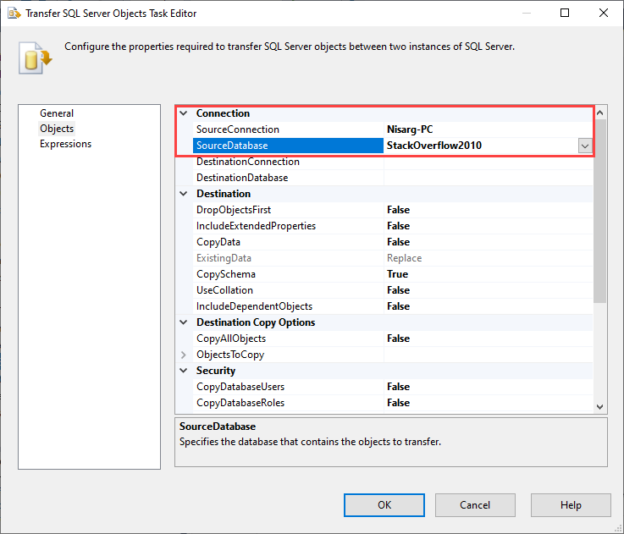The width and height of the screenshot is (624, 534).
Task: Click the False value of CopyDatabaseUsers
Action: (398, 386)
